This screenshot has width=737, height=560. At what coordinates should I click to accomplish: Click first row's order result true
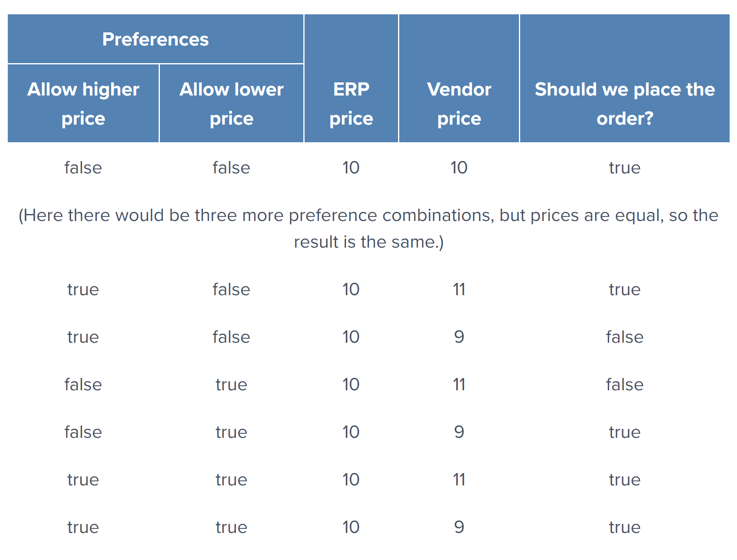click(625, 168)
